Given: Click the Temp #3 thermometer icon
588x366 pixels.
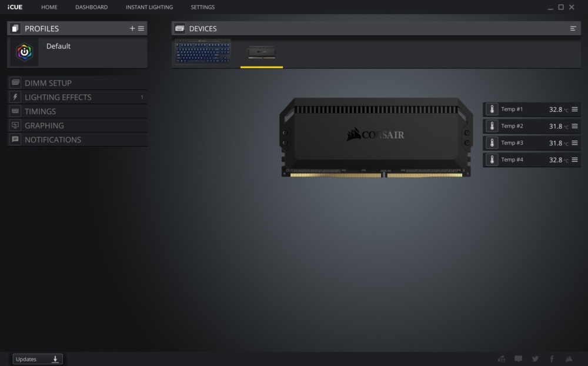Looking at the screenshot, I should click(x=492, y=142).
